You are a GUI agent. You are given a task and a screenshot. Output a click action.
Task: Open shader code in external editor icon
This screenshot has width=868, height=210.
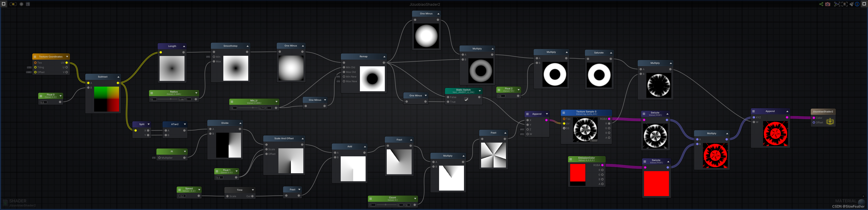pyautogui.click(x=28, y=4)
